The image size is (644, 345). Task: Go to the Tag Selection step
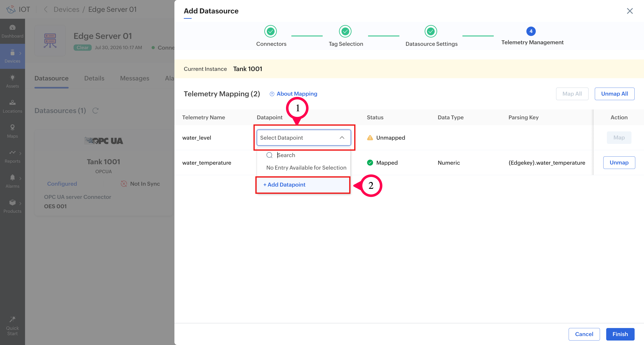(x=346, y=36)
